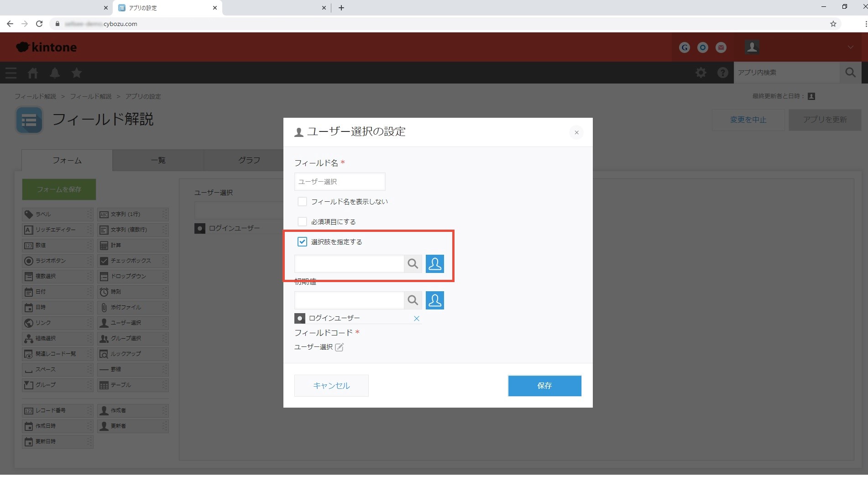Click the 変更を中止 button
This screenshot has width=868, height=477.
point(748,120)
